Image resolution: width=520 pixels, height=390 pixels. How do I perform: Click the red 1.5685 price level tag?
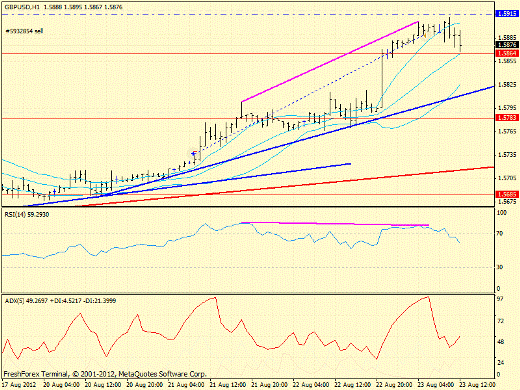[507, 194]
